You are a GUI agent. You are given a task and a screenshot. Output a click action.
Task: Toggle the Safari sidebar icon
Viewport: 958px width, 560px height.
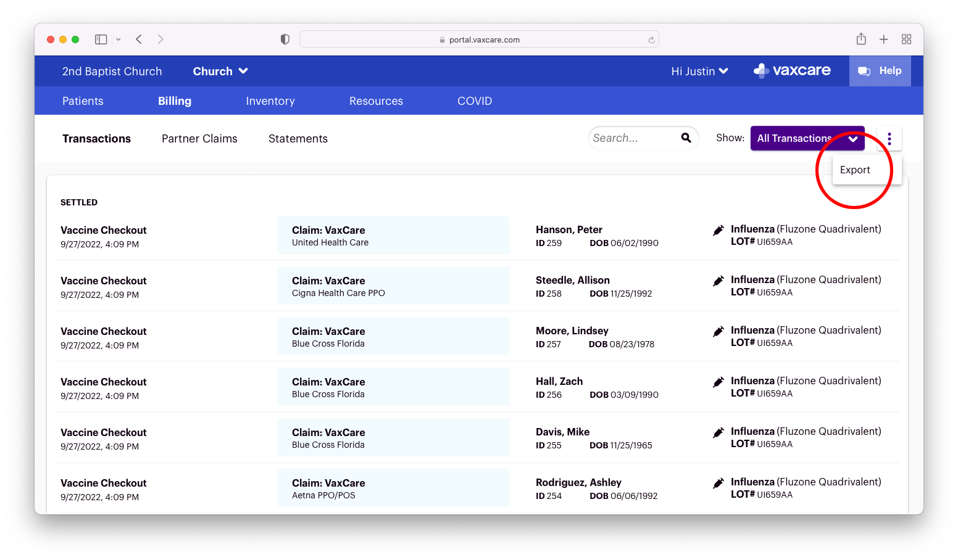point(101,39)
